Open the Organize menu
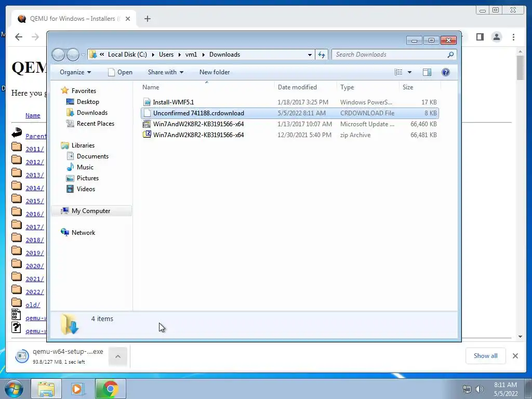532x399 pixels. (75, 72)
